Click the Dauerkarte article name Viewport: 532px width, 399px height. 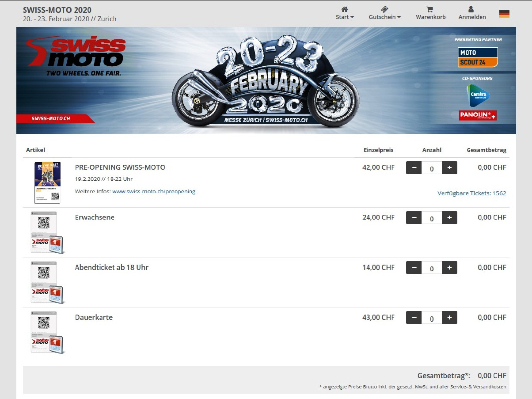coord(94,317)
